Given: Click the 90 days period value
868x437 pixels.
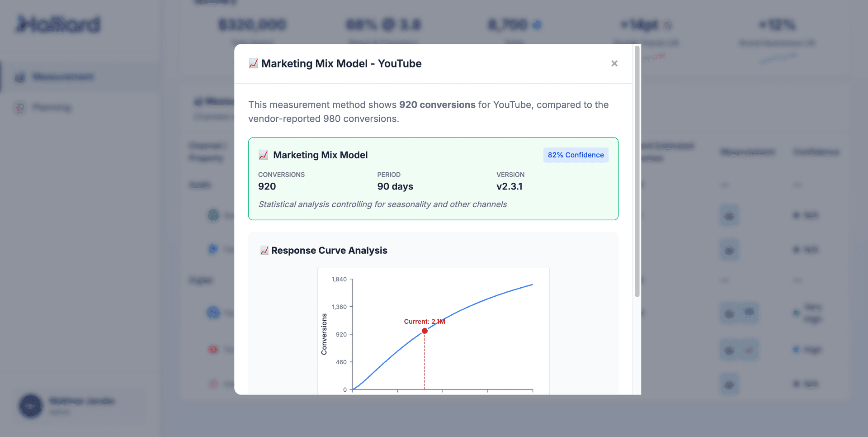Looking at the screenshot, I should point(395,186).
